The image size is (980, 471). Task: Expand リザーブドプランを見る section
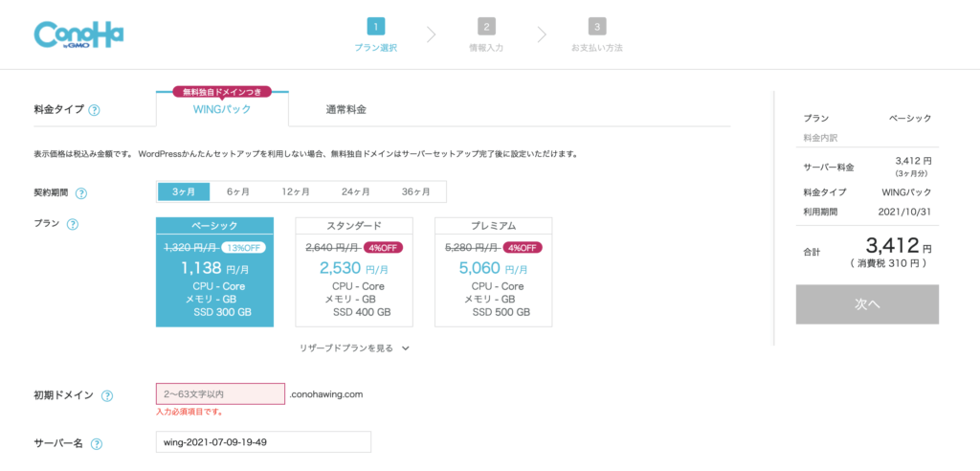354,348
